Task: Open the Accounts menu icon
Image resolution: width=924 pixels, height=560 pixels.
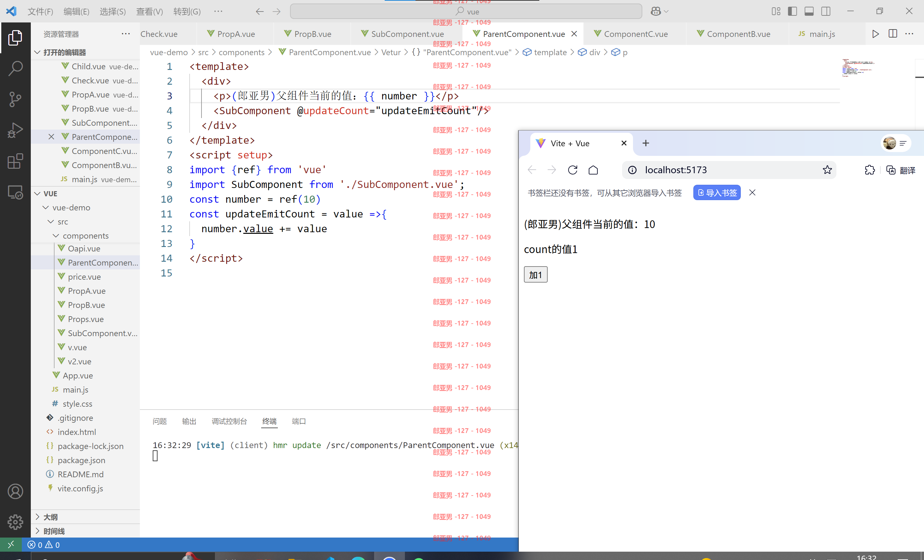Action: click(x=15, y=491)
